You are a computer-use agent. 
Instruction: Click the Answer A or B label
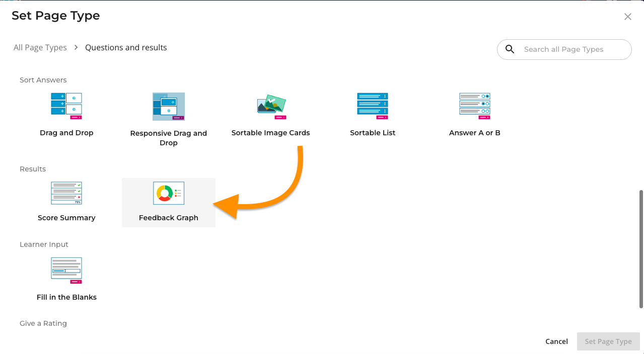pyautogui.click(x=475, y=133)
